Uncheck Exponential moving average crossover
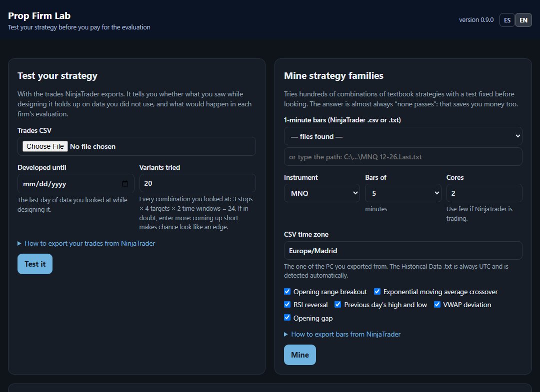 377,292
